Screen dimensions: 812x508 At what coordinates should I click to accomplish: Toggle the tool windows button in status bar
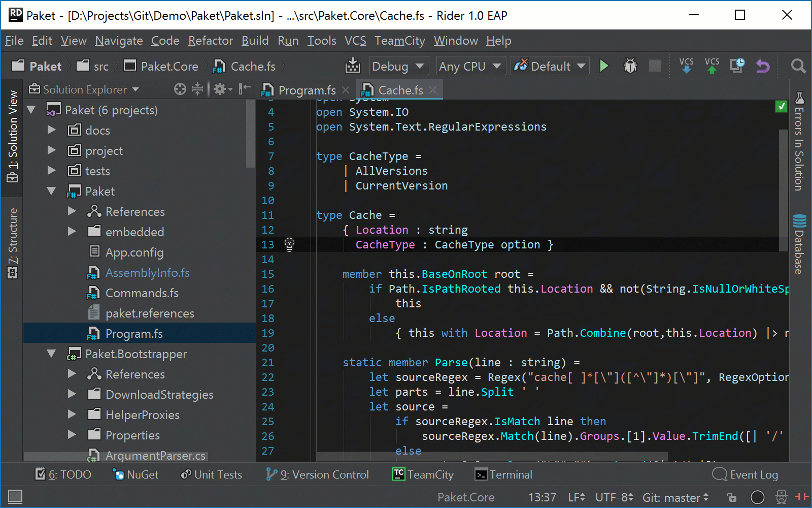(15, 497)
